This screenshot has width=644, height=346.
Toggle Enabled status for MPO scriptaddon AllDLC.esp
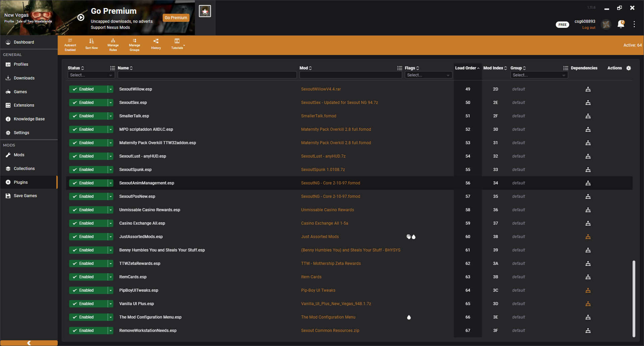click(88, 129)
